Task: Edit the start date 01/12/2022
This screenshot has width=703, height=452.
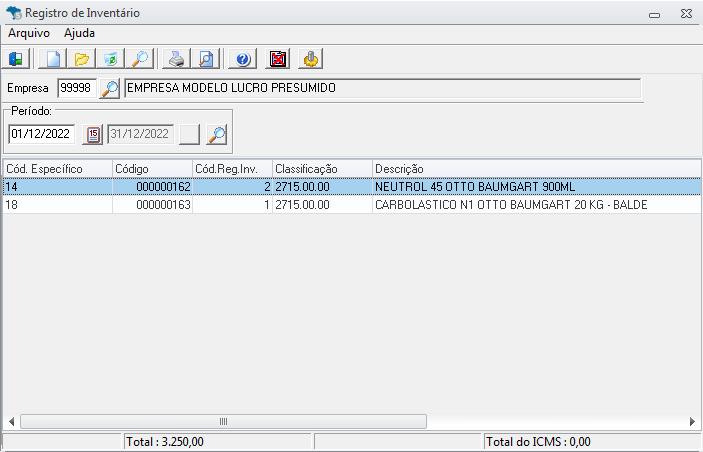Action: [41, 134]
